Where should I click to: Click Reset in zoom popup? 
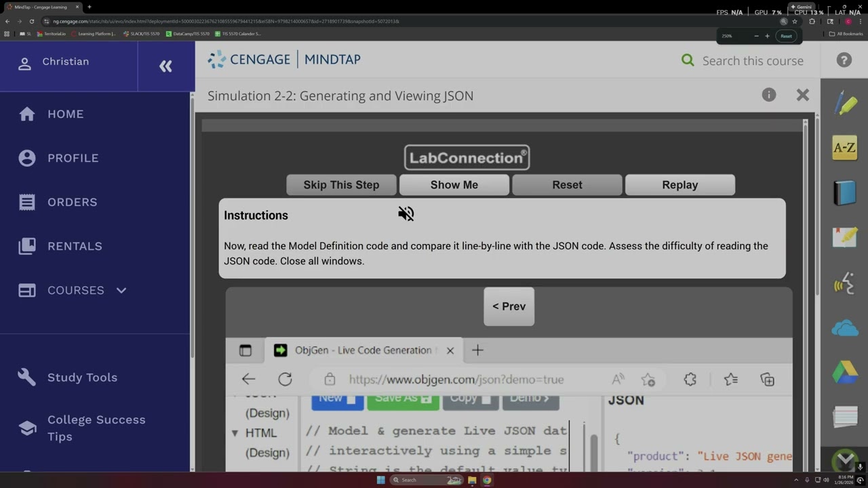(786, 36)
